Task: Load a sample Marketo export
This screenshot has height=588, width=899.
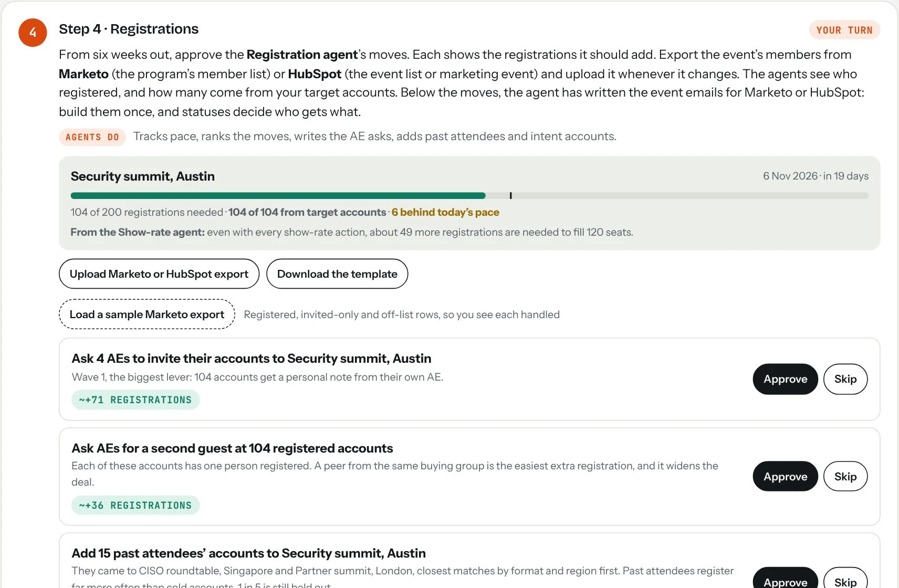Action: click(x=147, y=314)
